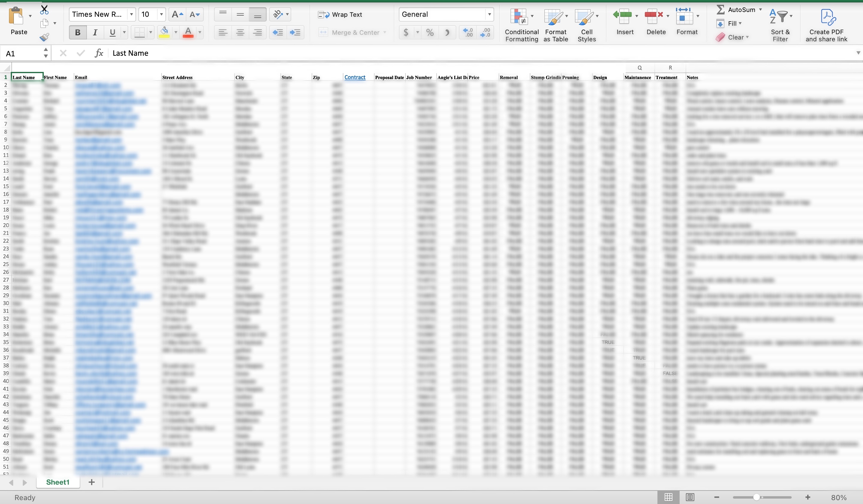Expand the General number format dropdown
This screenshot has width=863, height=504.
click(489, 14)
